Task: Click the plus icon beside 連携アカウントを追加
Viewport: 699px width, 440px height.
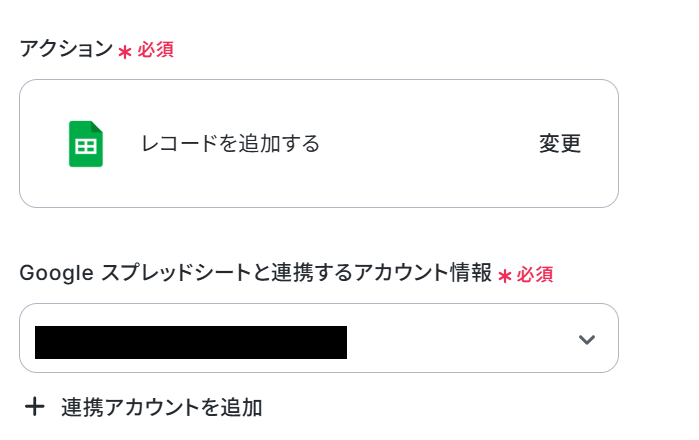Action: pos(34,407)
